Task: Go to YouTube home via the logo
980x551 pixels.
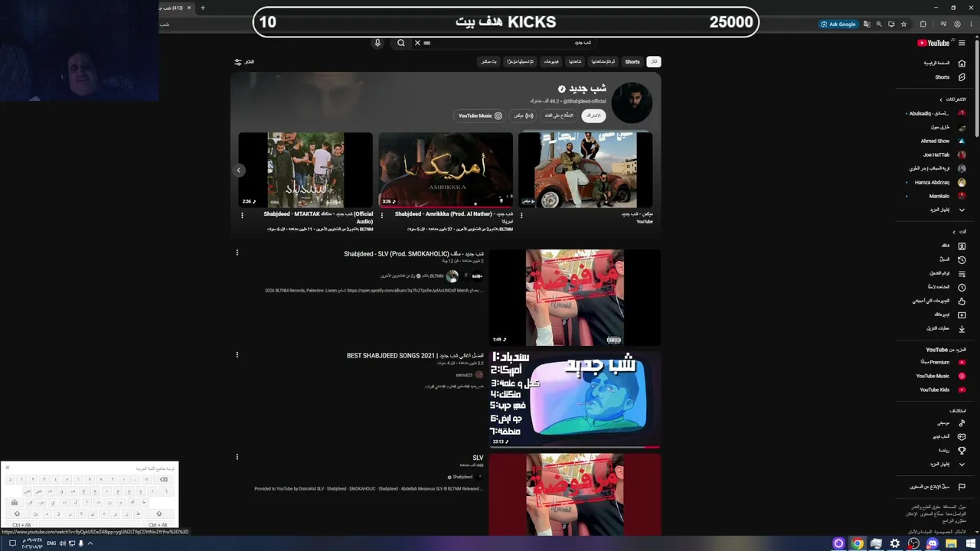Action: pos(933,43)
